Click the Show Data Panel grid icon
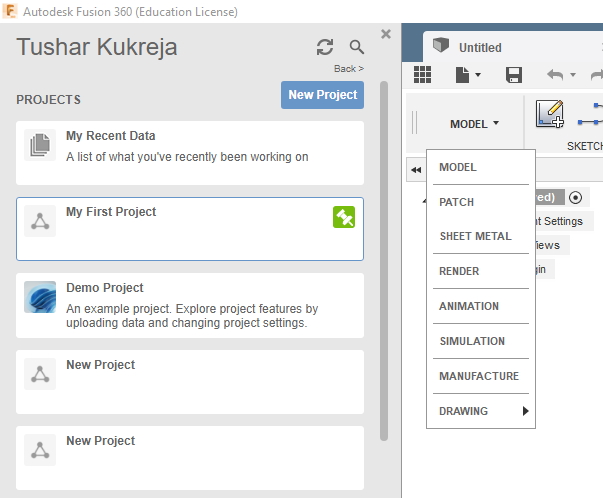Viewport: 603px width, 498px height. (422, 75)
